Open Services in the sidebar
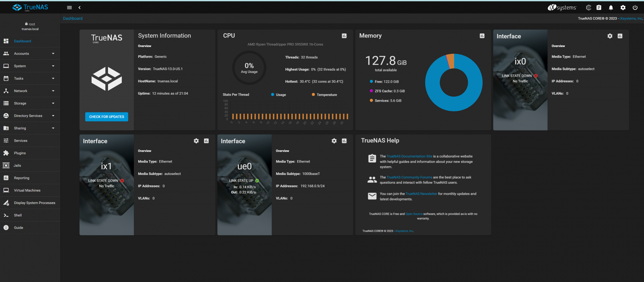 click(x=30, y=141)
